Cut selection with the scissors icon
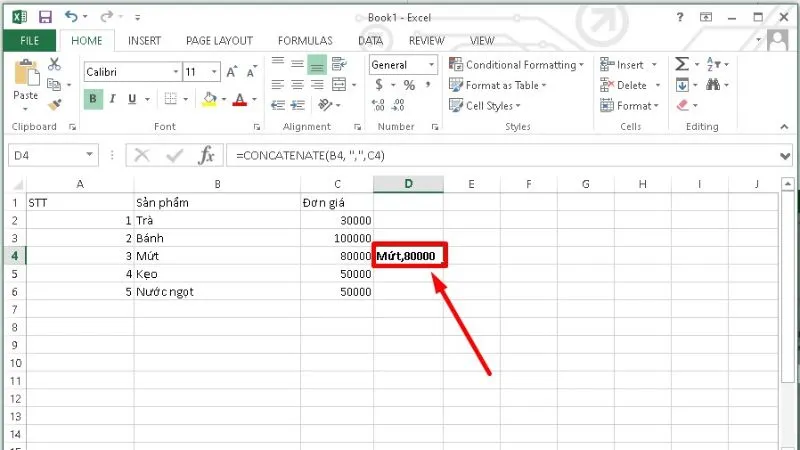800x450 pixels. (54, 64)
